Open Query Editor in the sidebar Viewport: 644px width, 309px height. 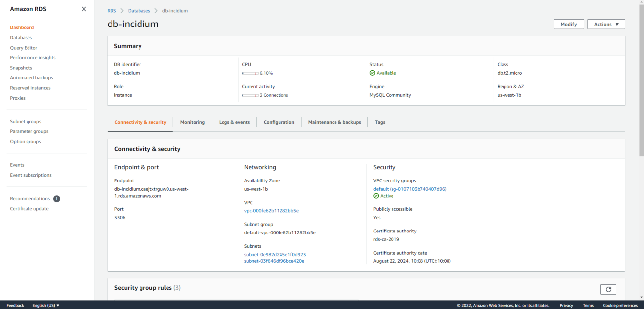[24, 48]
